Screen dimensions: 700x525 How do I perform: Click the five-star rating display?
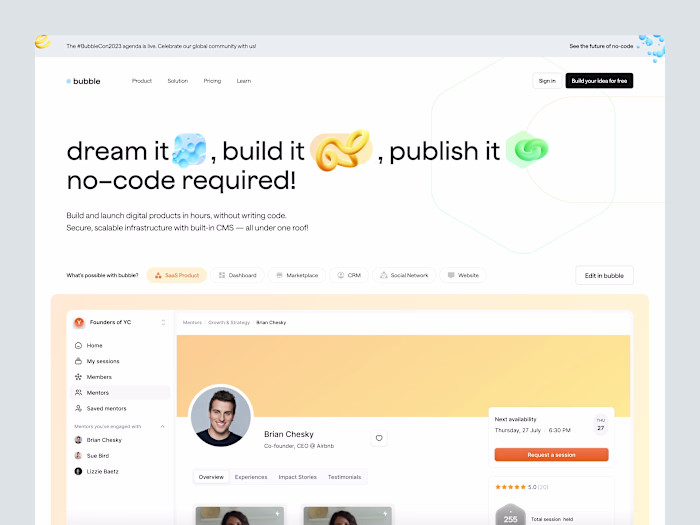click(x=510, y=487)
